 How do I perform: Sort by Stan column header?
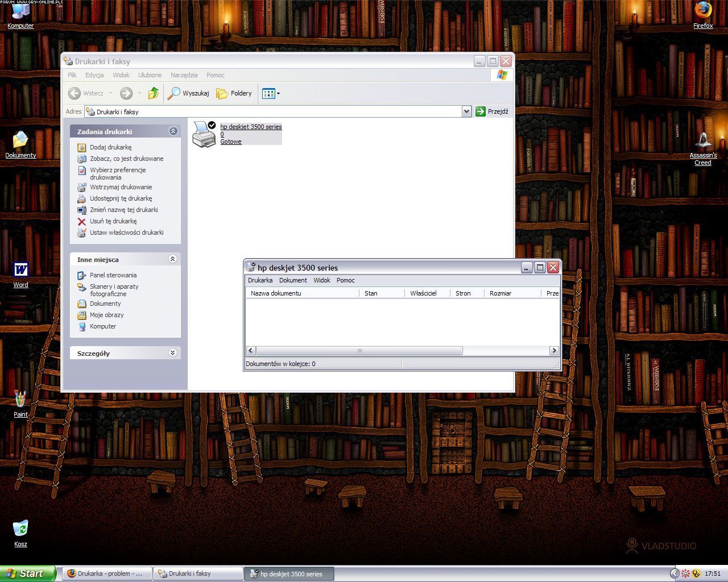tap(382, 293)
